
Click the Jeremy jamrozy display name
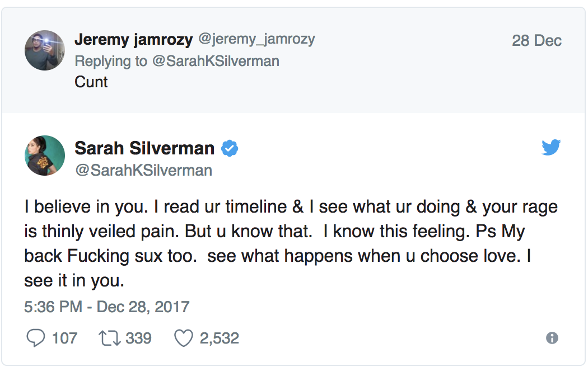click(133, 40)
